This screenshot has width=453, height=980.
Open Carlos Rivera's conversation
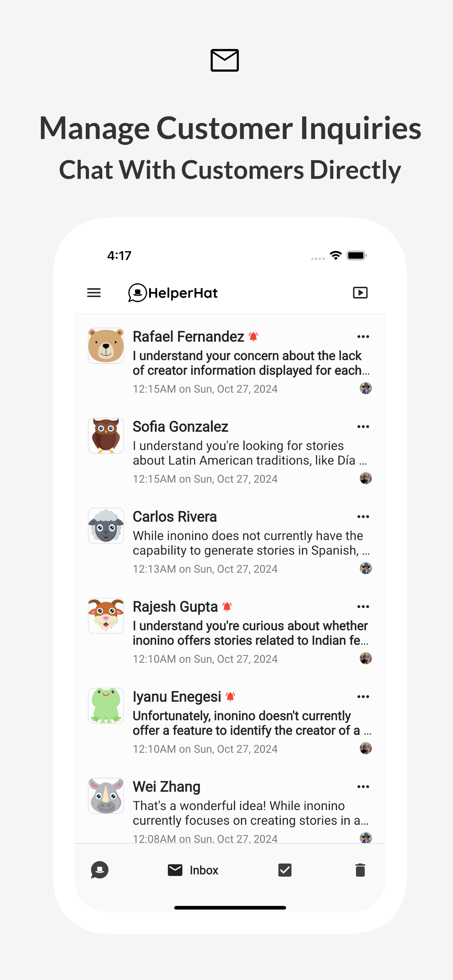230,542
